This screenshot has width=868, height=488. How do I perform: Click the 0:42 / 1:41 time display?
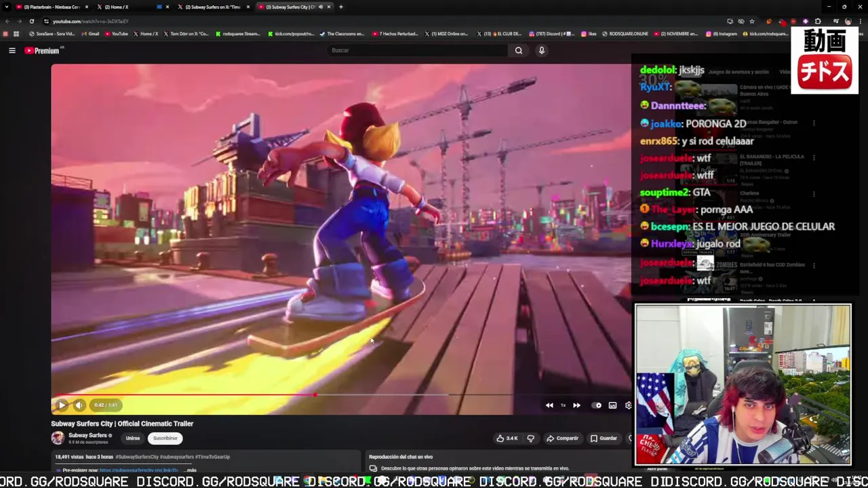[x=105, y=405]
